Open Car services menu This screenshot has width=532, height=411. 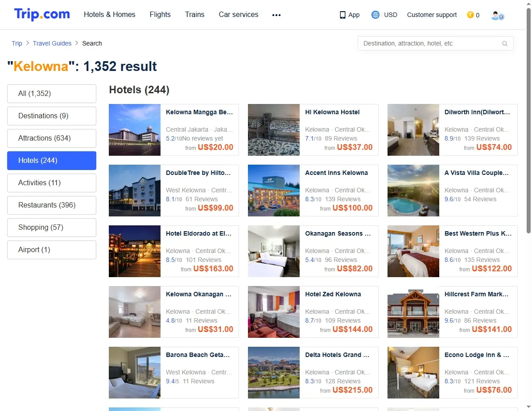tap(239, 15)
